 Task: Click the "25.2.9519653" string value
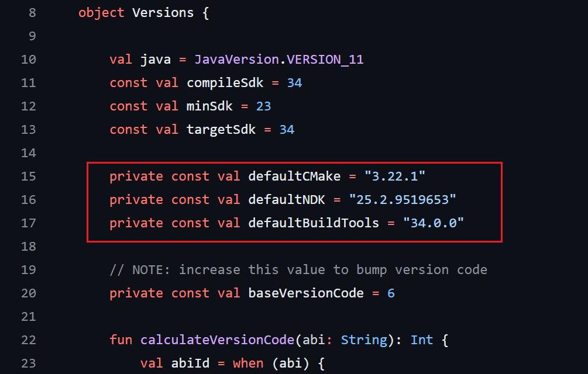(x=403, y=200)
